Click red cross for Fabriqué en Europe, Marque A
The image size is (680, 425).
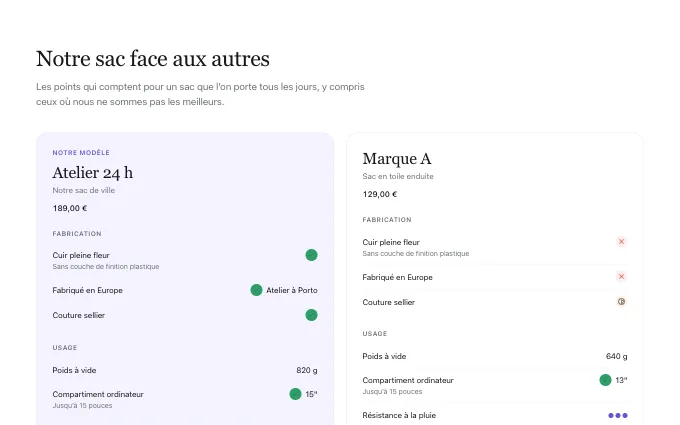coord(621,276)
